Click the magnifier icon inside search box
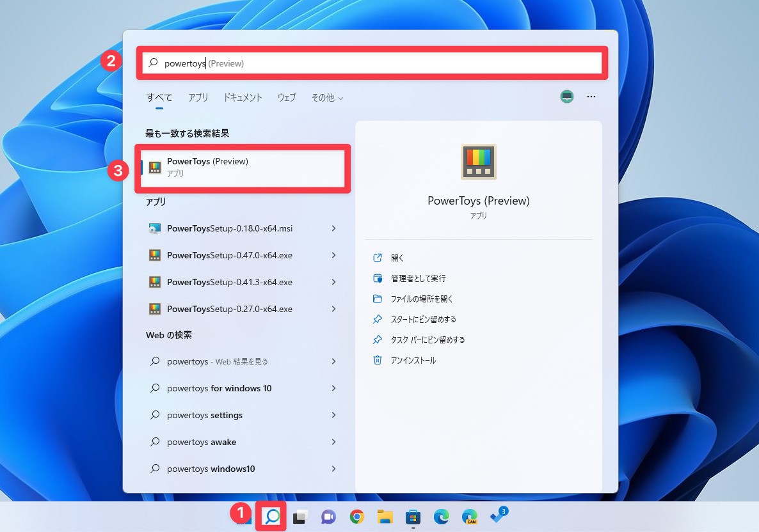Image resolution: width=759 pixels, height=532 pixels. tap(154, 63)
